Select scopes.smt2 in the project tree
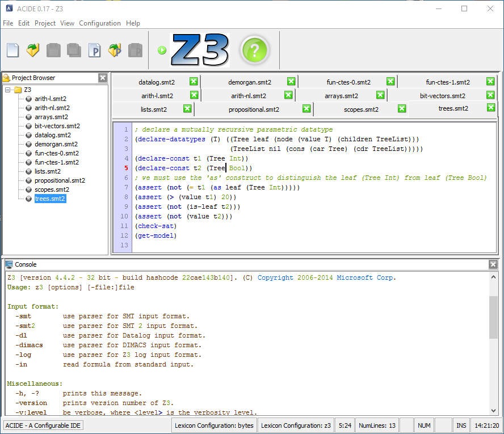The image size is (504, 434). tap(52, 189)
